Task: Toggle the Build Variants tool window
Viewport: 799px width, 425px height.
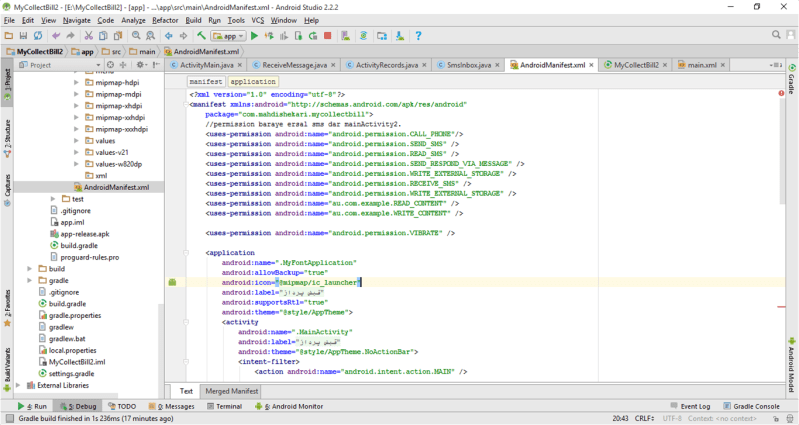Action: 8,369
